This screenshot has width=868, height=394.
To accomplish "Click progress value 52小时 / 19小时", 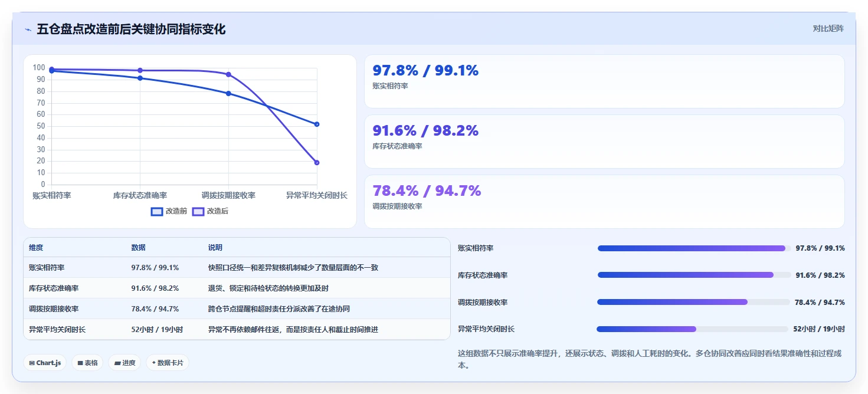I will (x=819, y=329).
